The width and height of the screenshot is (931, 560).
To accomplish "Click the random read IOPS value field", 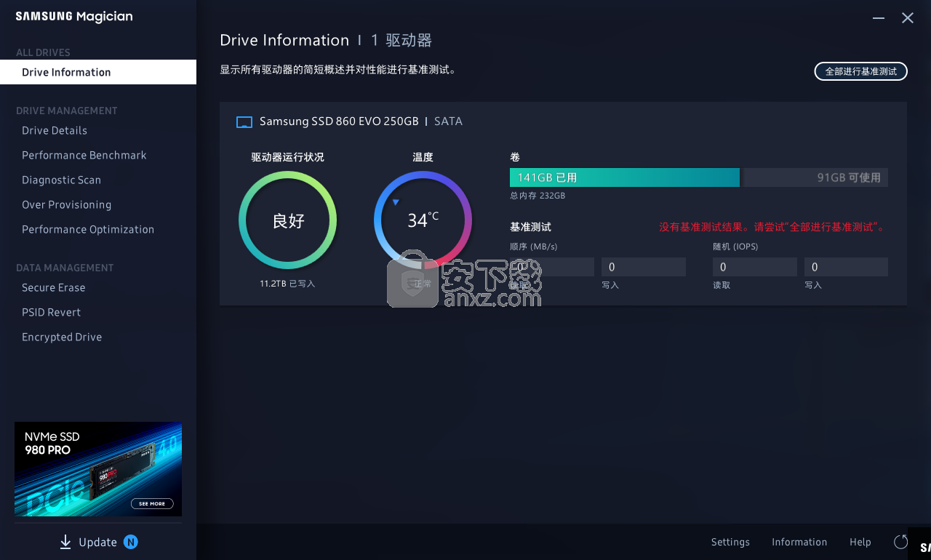I will (755, 267).
